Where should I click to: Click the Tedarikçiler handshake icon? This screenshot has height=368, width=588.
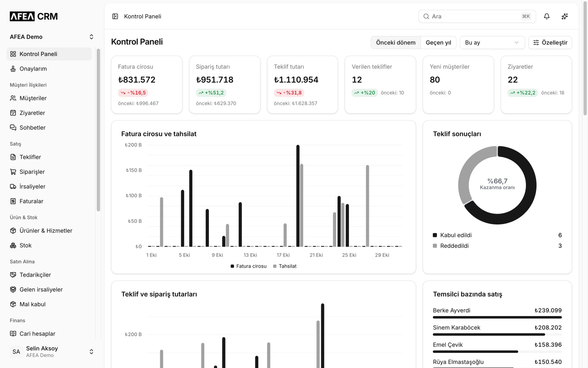coord(13,275)
